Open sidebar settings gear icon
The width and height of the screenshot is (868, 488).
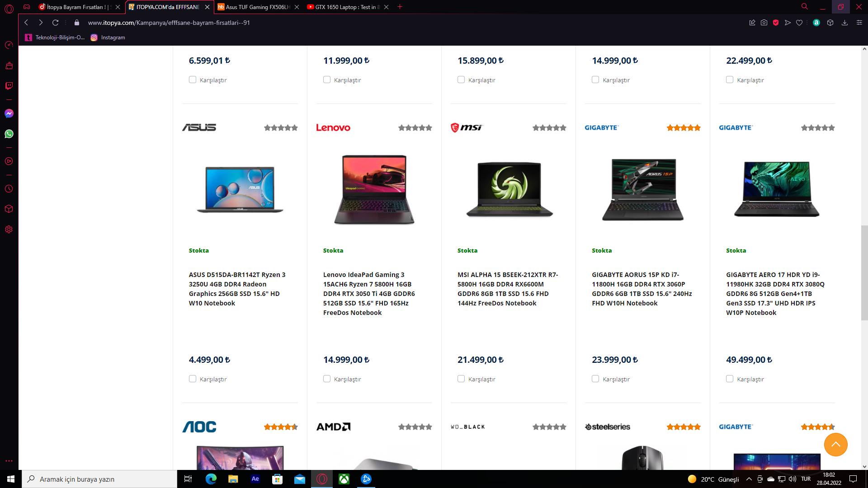coord(9,230)
